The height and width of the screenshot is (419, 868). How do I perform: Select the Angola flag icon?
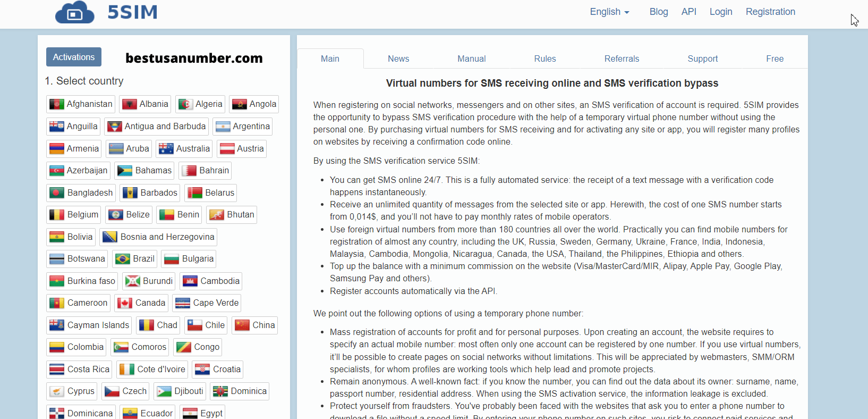pos(240,104)
